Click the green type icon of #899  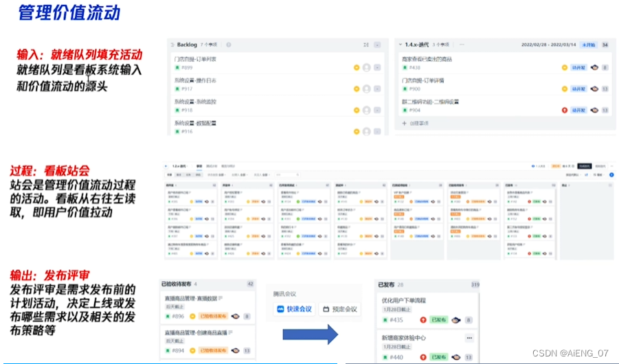pos(177,67)
